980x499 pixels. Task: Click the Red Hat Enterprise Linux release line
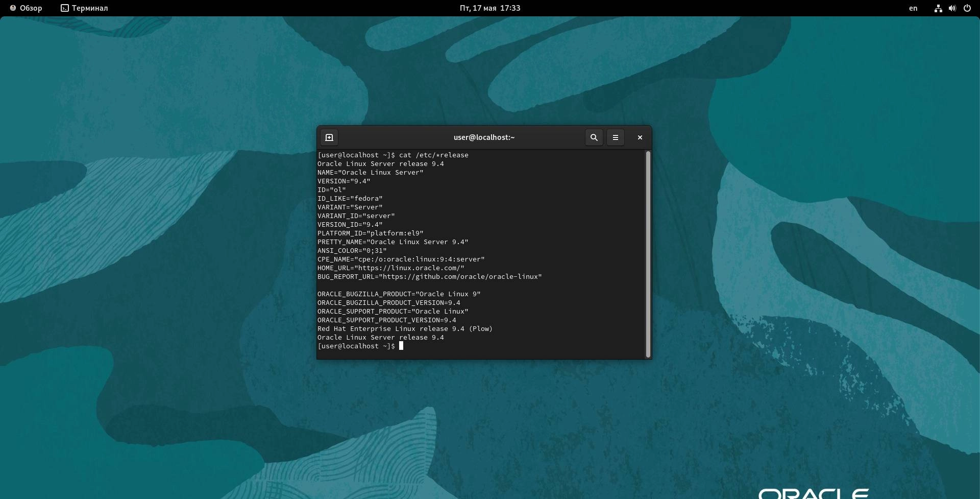[405, 329]
